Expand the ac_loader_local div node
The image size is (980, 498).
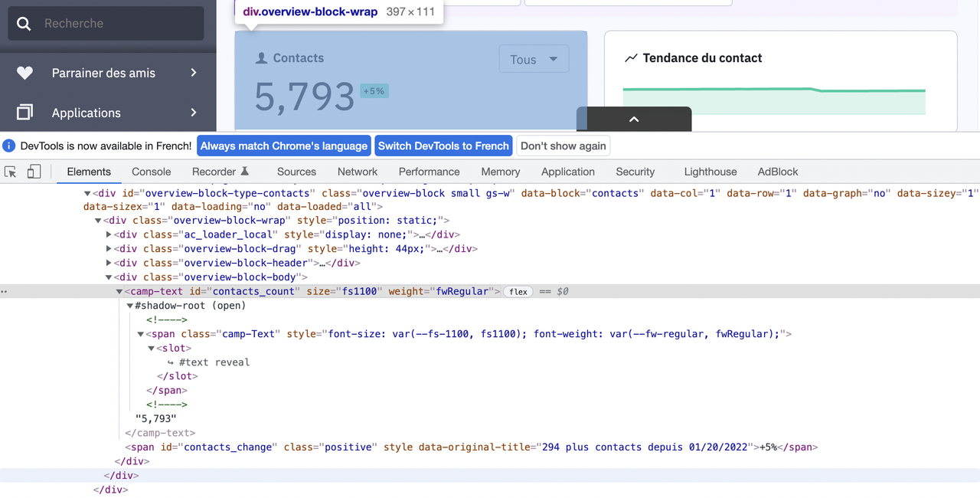click(109, 234)
